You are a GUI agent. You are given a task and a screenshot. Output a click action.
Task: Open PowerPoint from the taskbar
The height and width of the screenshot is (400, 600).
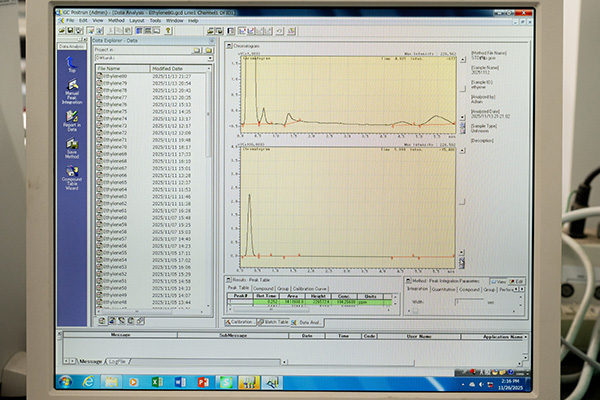click(203, 382)
